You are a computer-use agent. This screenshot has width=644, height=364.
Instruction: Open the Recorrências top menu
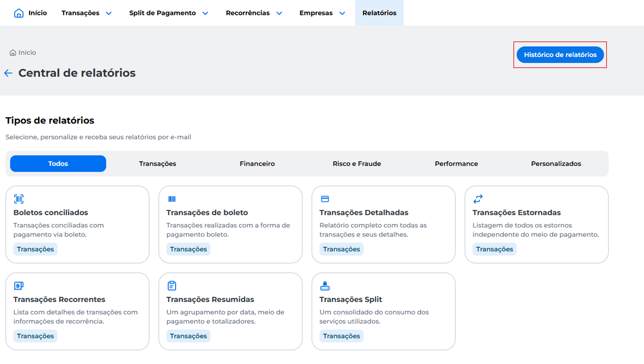(248, 13)
